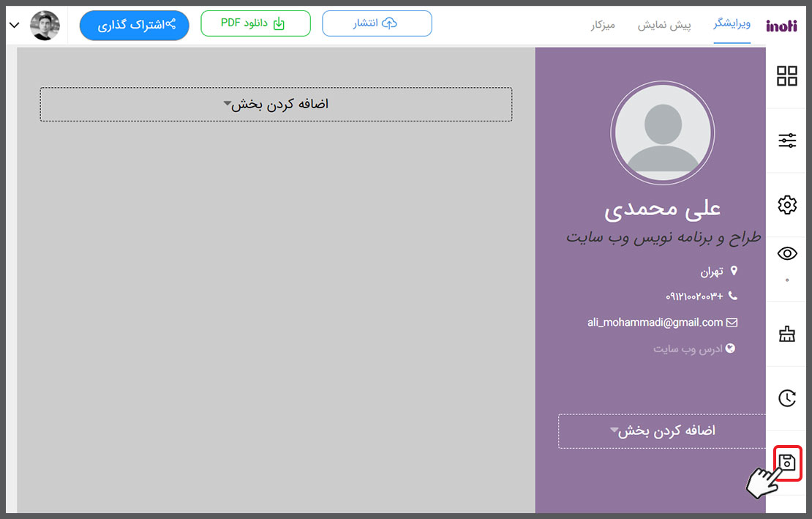Screen dimensions: 812x519
Task: Click the user profile avatar in header
Action: pyautogui.click(x=45, y=26)
